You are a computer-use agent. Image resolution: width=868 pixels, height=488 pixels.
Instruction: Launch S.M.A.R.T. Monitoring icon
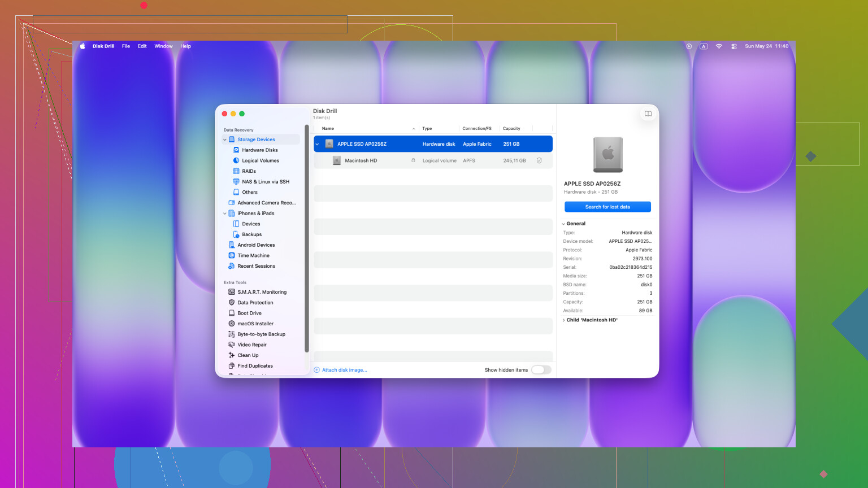click(232, 292)
